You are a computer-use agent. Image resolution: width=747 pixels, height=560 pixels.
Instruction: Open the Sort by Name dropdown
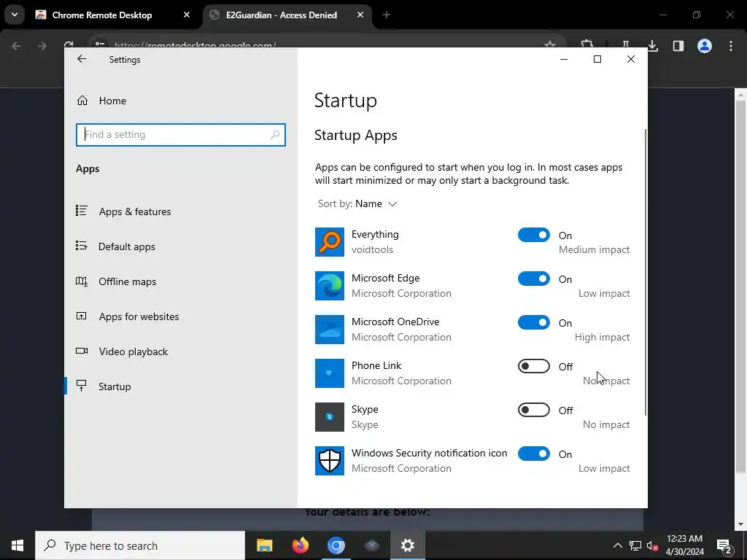(x=357, y=204)
